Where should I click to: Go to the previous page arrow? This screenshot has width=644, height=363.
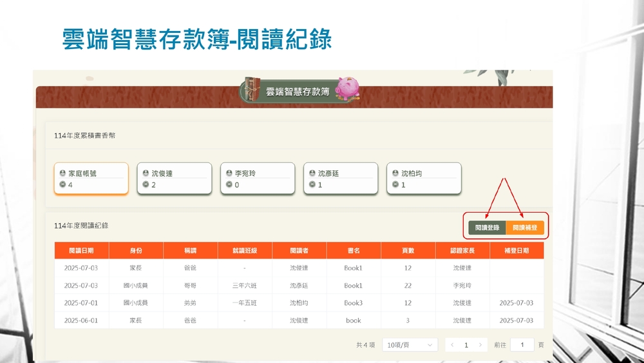coord(453,345)
